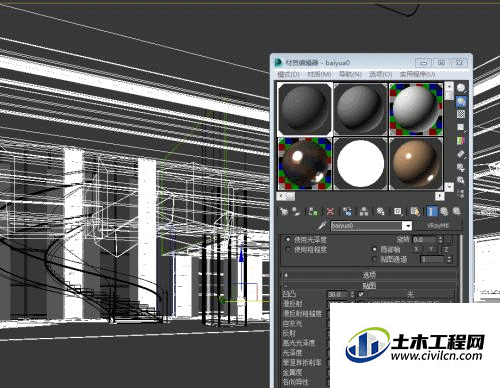
Task: Toggle the checkered Background icon
Action: (x=461, y=114)
